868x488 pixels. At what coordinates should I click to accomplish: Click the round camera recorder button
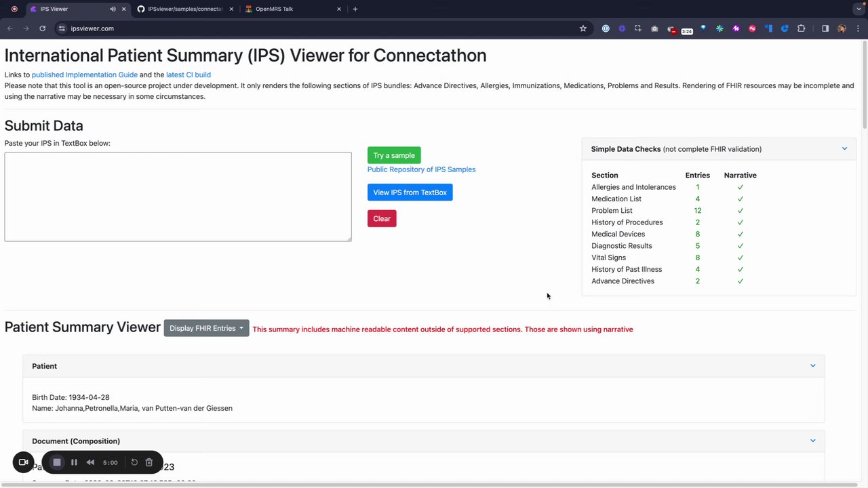tap(23, 462)
